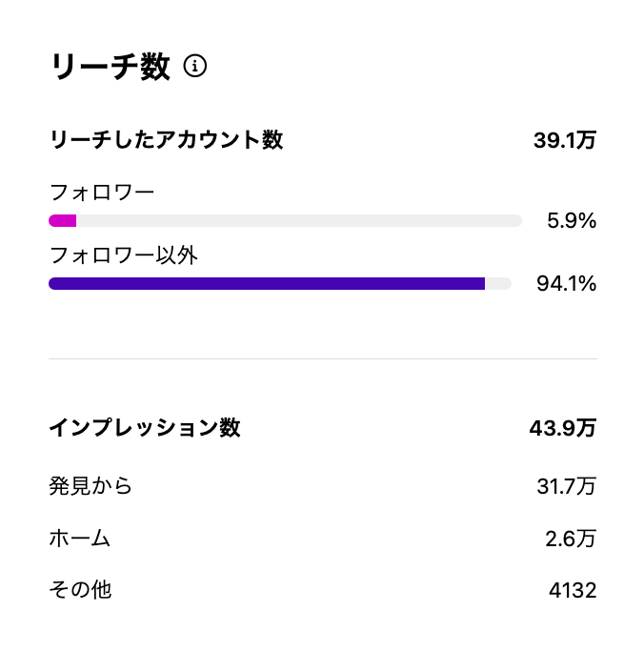Click the 94.1% non-follower percentage
The height and width of the screenshot is (652, 644).
click(566, 283)
